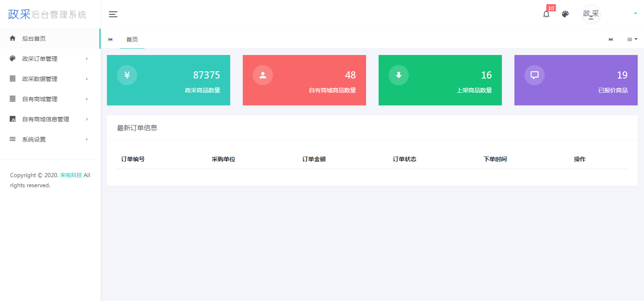Click the list icon beside 自有商城管理
This screenshot has height=301, width=644.
coord(13,99)
